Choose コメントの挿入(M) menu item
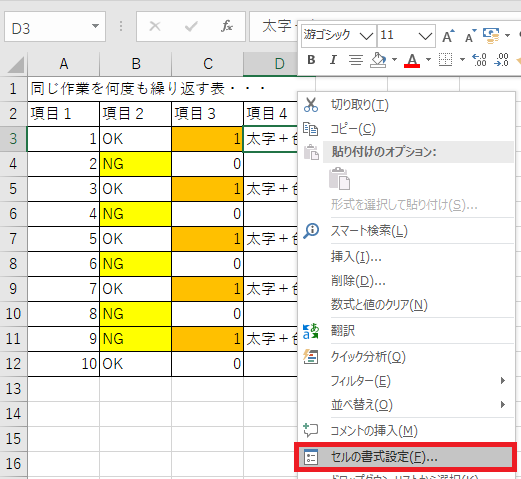 [x=406, y=430]
